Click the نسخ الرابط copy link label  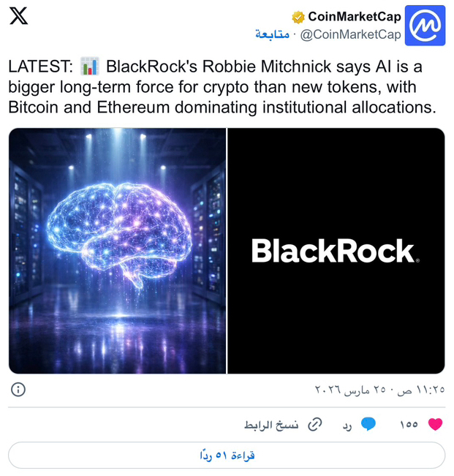pyautogui.click(x=271, y=425)
